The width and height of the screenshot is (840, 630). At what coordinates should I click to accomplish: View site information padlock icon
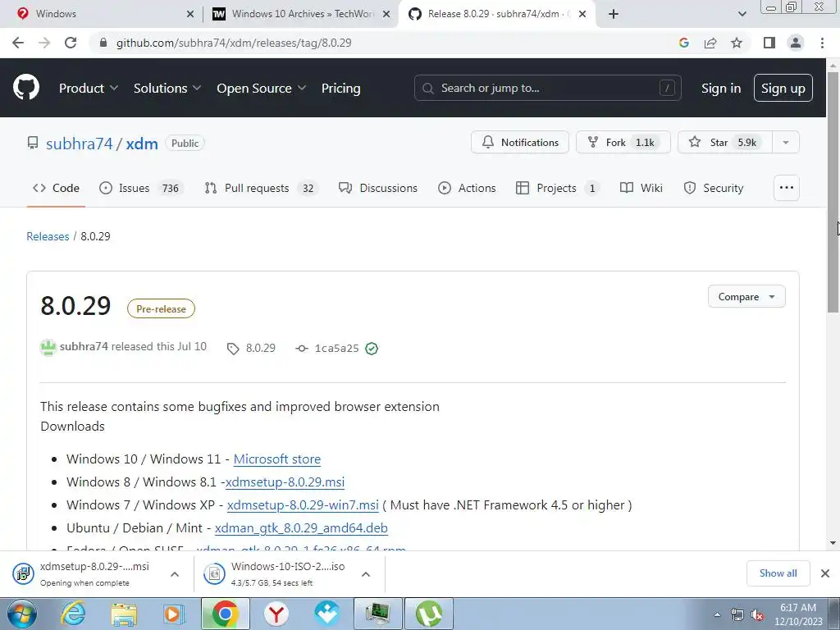point(104,43)
